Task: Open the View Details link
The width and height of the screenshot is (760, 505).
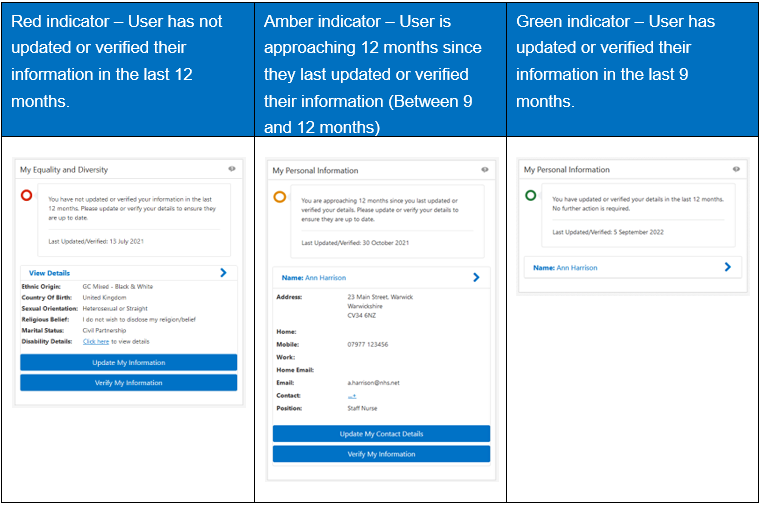Action: (49, 273)
